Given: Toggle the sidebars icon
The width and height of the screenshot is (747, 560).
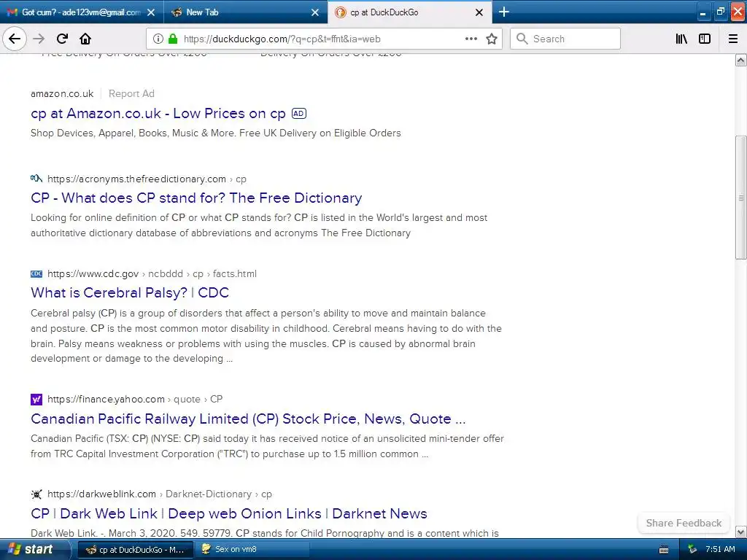Looking at the screenshot, I should (705, 39).
